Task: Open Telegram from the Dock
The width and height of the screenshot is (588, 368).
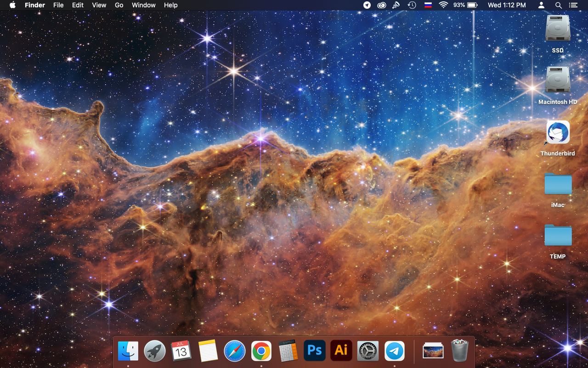Action: [x=395, y=351]
